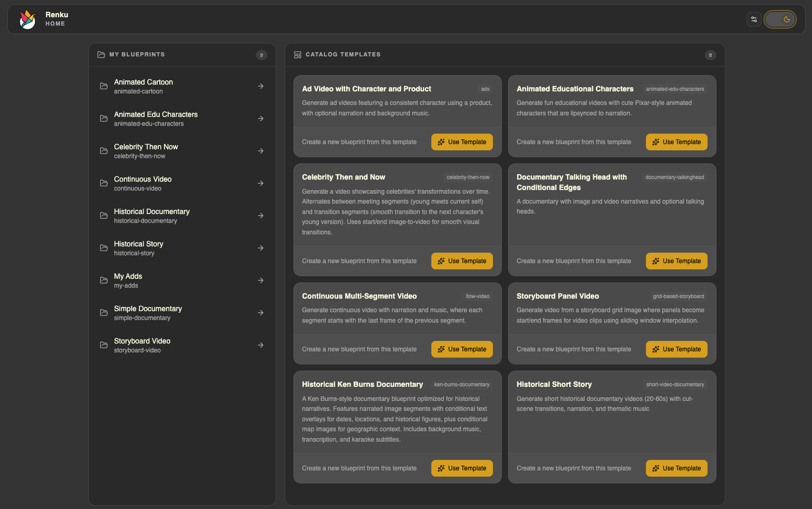The width and height of the screenshot is (812, 509).
Task: Click the blueprints count badge showing 9
Action: 261,55
